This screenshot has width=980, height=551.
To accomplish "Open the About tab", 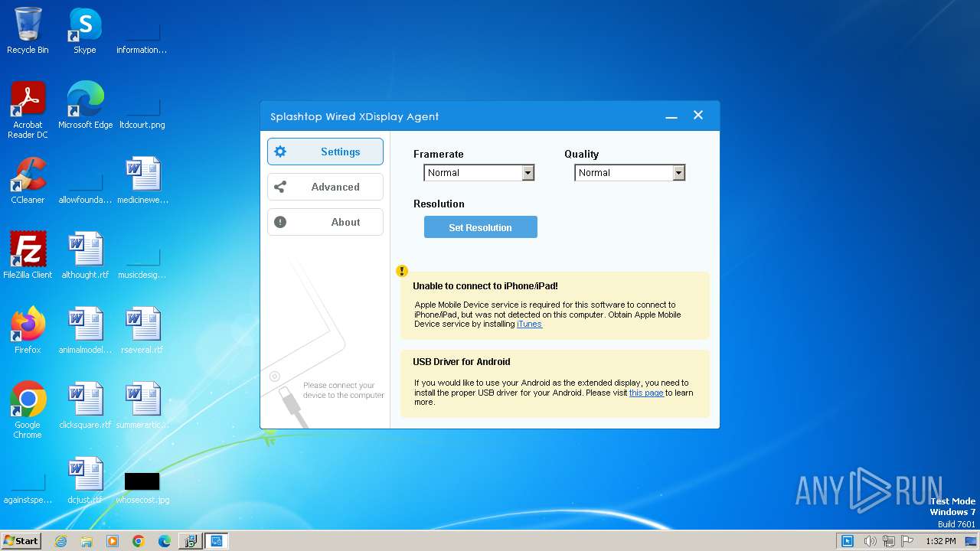I will 325,222.
